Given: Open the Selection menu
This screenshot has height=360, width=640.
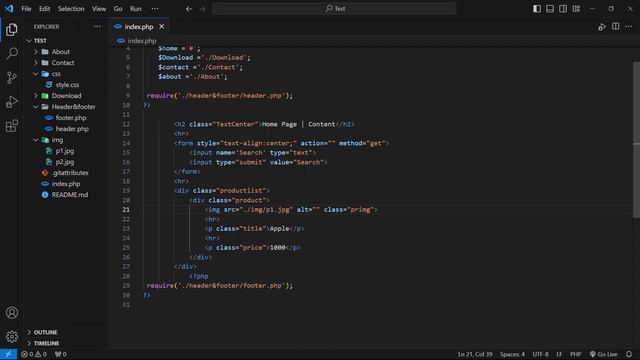Looking at the screenshot, I should point(71,9).
